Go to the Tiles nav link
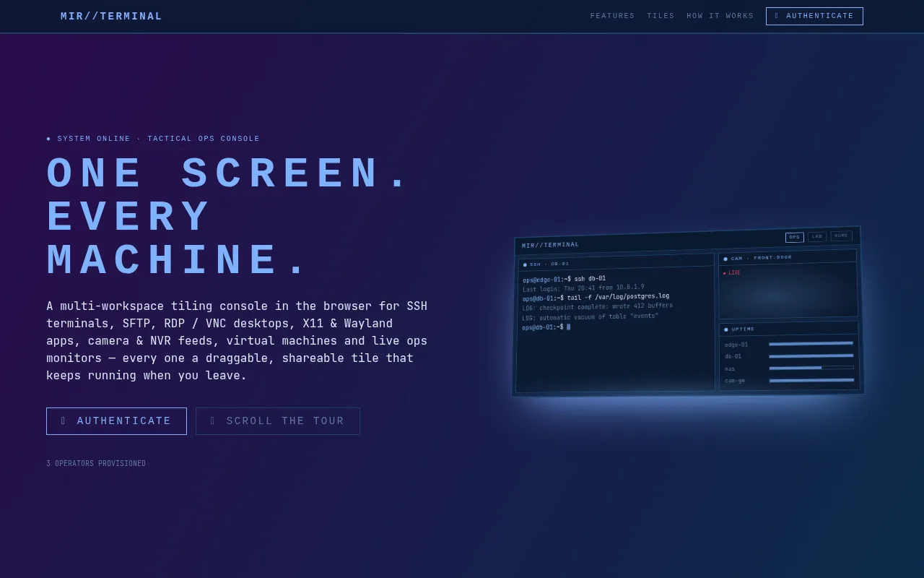Viewport: 924px width, 578px height. 661,16
